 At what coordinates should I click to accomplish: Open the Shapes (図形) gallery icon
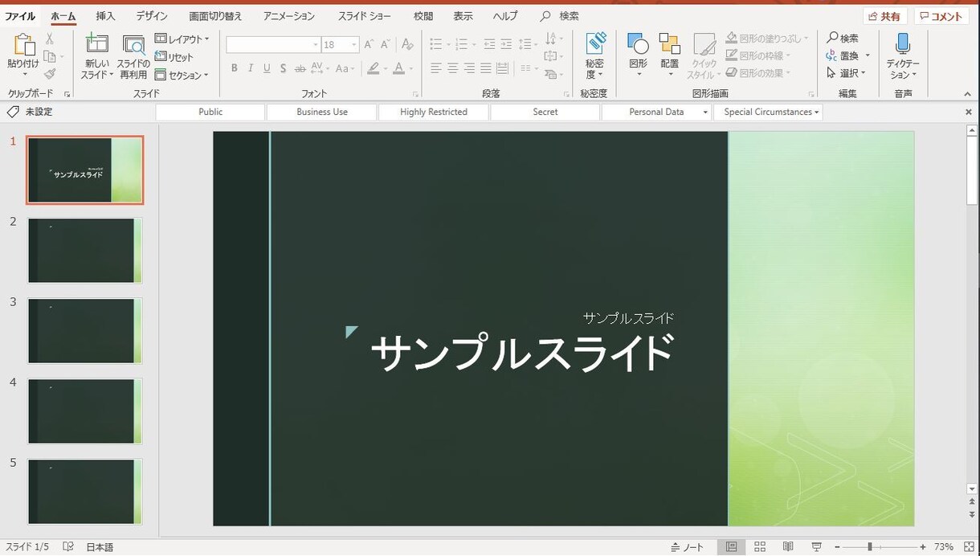(638, 44)
